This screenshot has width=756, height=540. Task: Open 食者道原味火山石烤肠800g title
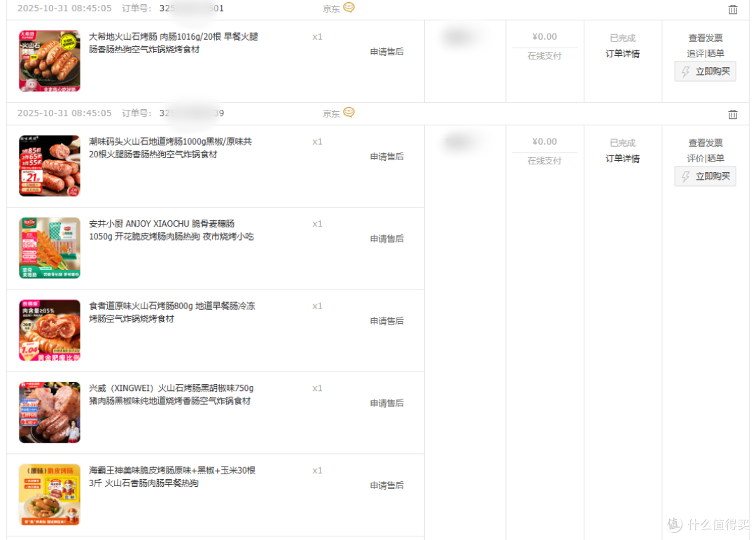[x=171, y=312]
